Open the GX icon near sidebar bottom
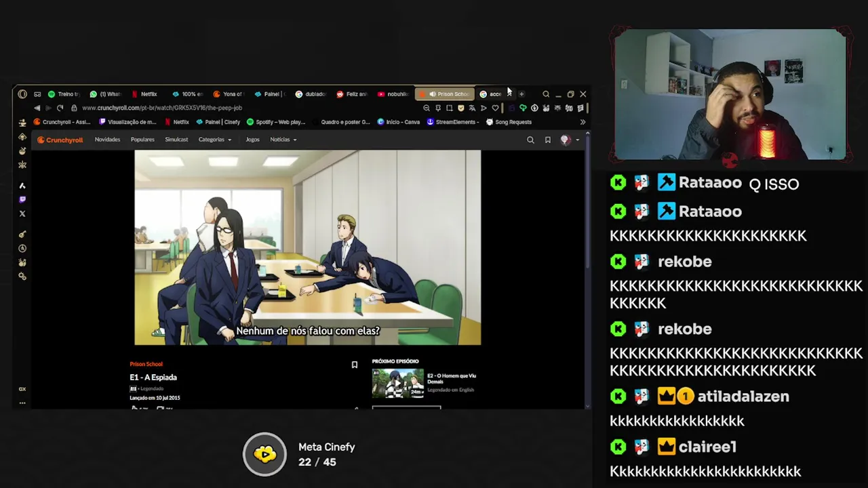 click(x=22, y=389)
